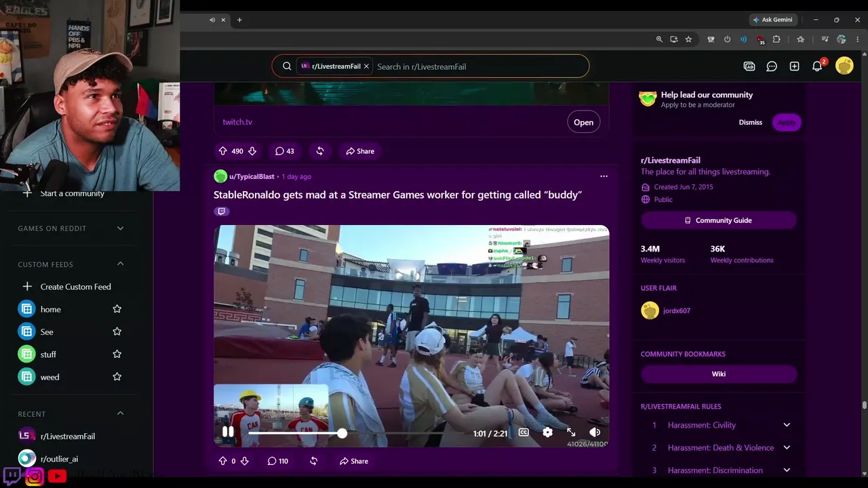Close the current browser tab
868x488 pixels.
point(223,20)
